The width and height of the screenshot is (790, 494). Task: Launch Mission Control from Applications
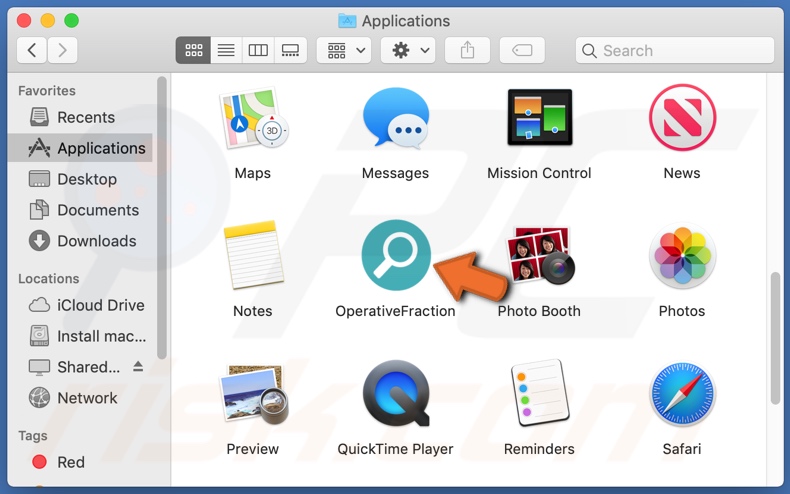539,117
